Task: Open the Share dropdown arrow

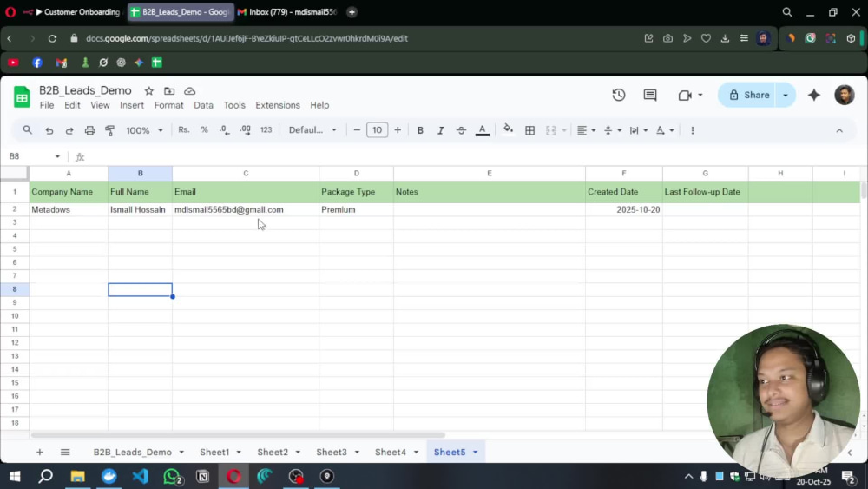Action: (x=786, y=96)
